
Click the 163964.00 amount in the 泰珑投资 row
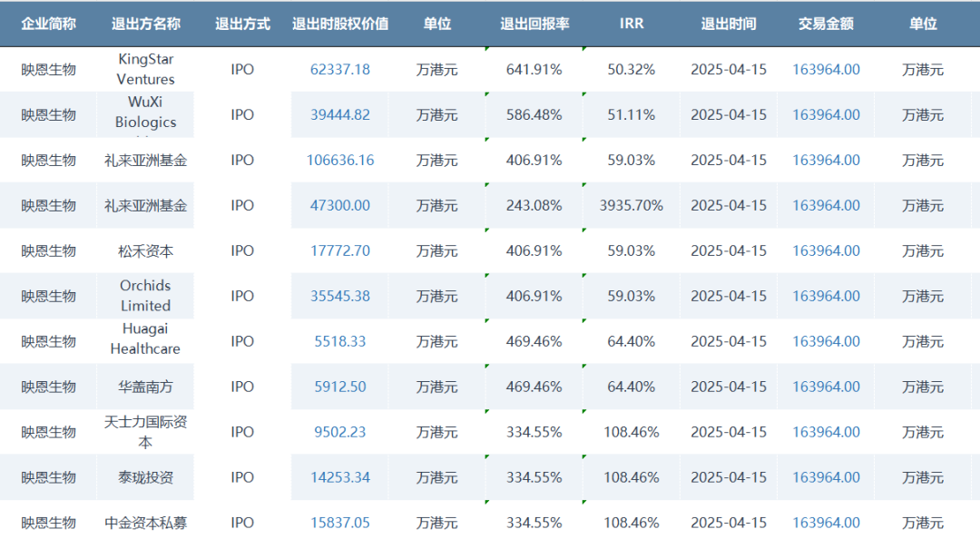[x=826, y=477]
